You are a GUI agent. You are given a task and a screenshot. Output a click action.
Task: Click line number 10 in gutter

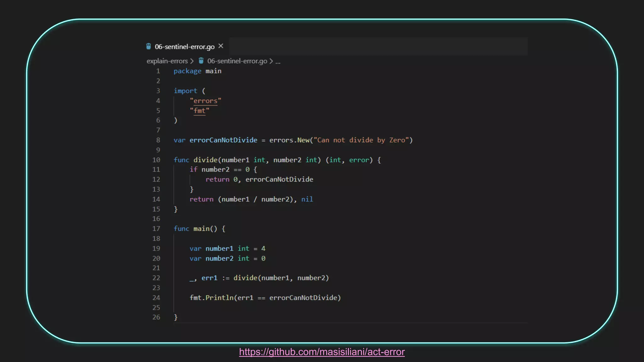point(156,160)
